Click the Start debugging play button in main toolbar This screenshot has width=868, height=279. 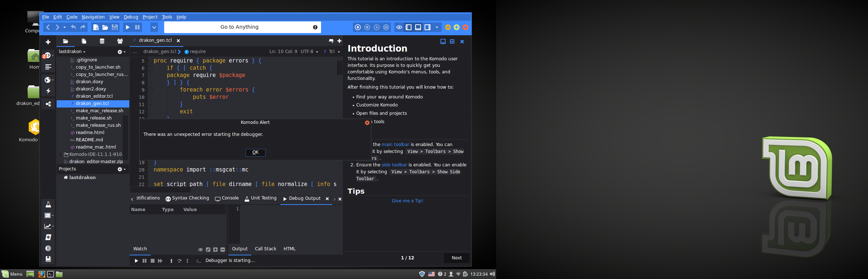click(127, 27)
